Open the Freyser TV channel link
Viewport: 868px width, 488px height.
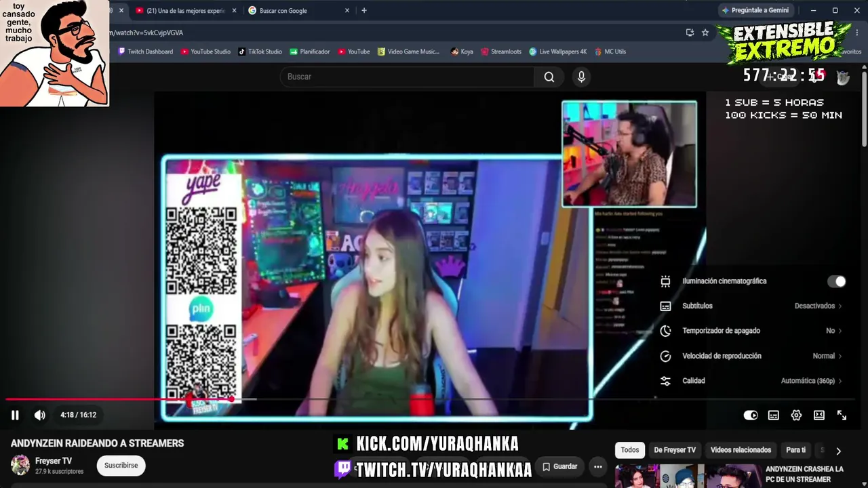click(54, 461)
